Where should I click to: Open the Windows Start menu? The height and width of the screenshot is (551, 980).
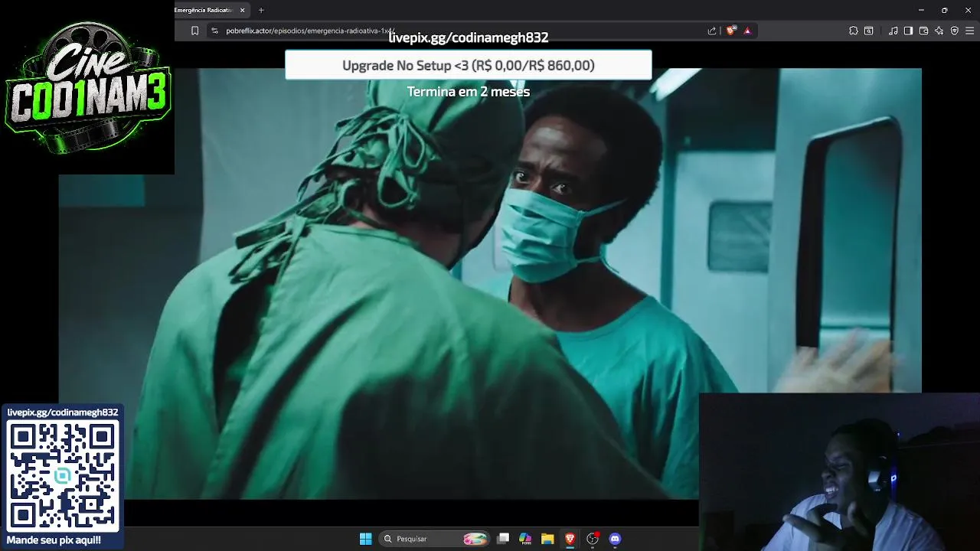[366, 539]
